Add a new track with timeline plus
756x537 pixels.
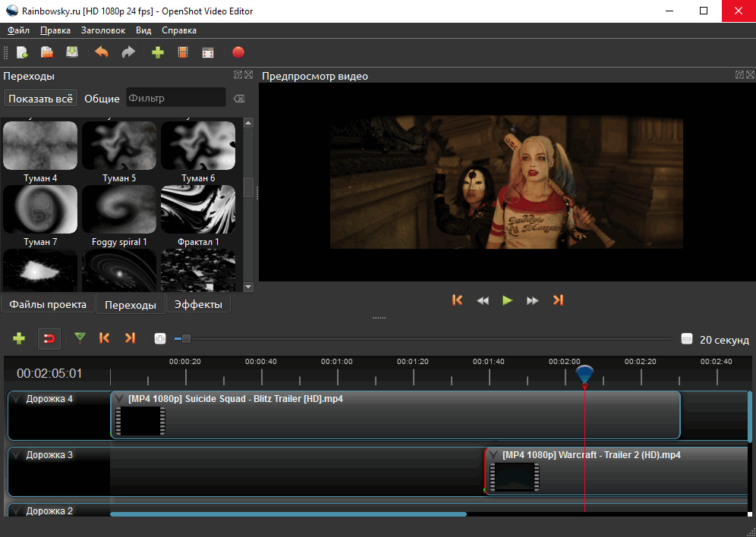(x=19, y=338)
